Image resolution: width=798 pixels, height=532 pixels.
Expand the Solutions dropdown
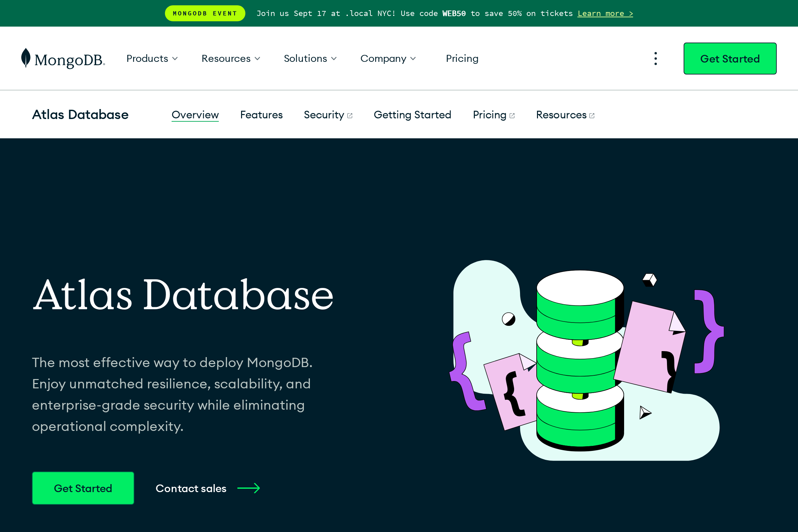[310, 58]
